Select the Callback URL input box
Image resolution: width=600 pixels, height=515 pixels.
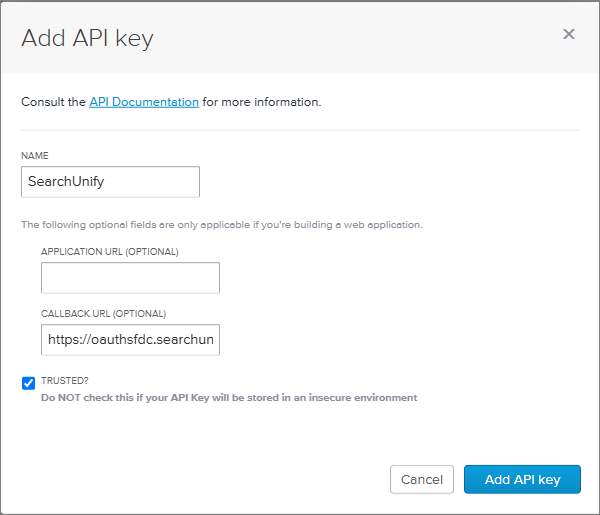point(130,340)
